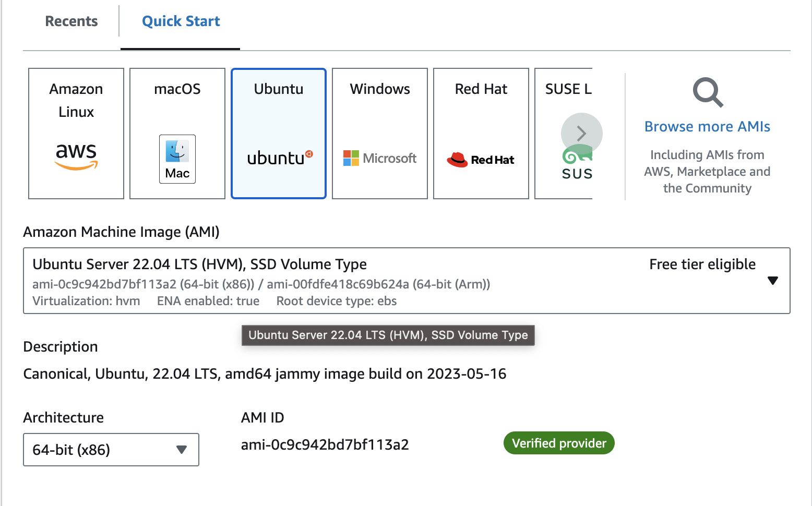Click the Mac Finder icon

tap(177, 159)
